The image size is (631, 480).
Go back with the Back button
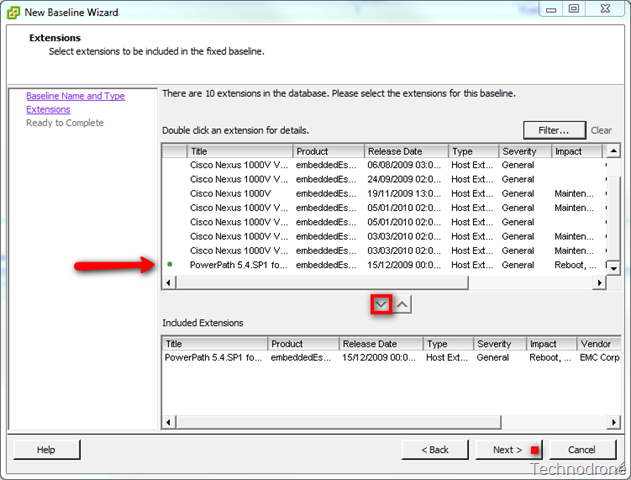click(435, 450)
